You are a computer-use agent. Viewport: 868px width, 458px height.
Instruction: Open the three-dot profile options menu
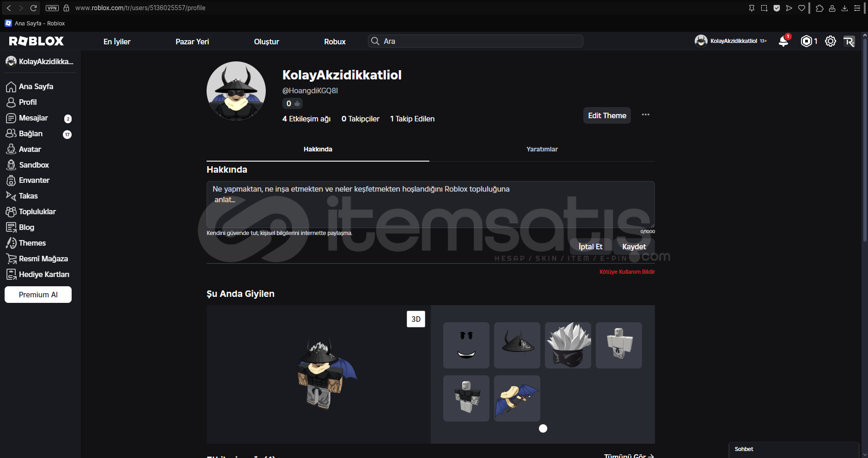point(646,114)
